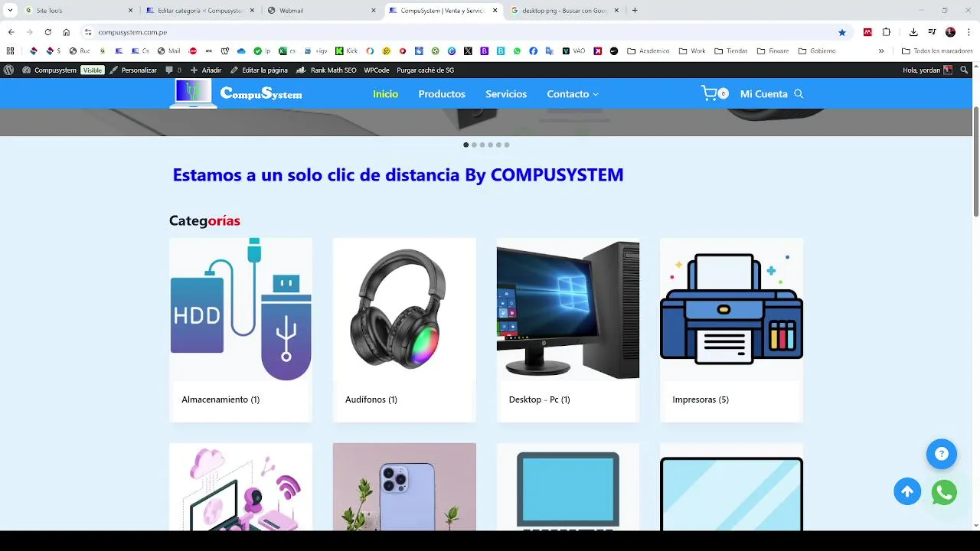980x551 pixels.
Task: Click the CompuSystem logo in header
Action: click(x=236, y=93)
